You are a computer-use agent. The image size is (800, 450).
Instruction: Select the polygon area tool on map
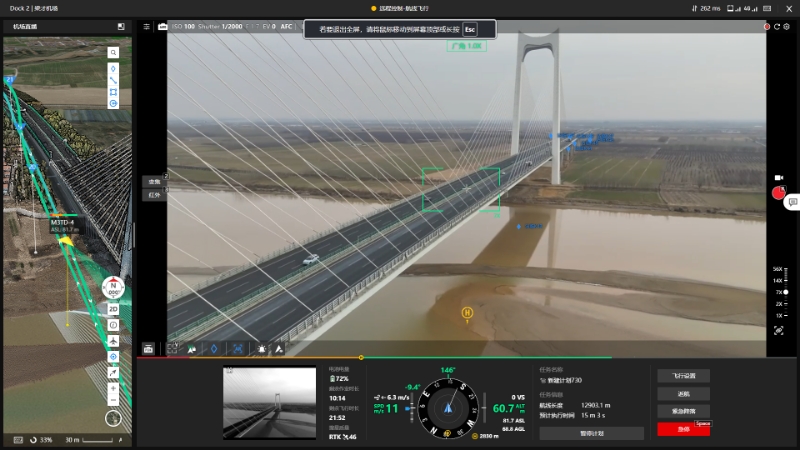[114, 92]
